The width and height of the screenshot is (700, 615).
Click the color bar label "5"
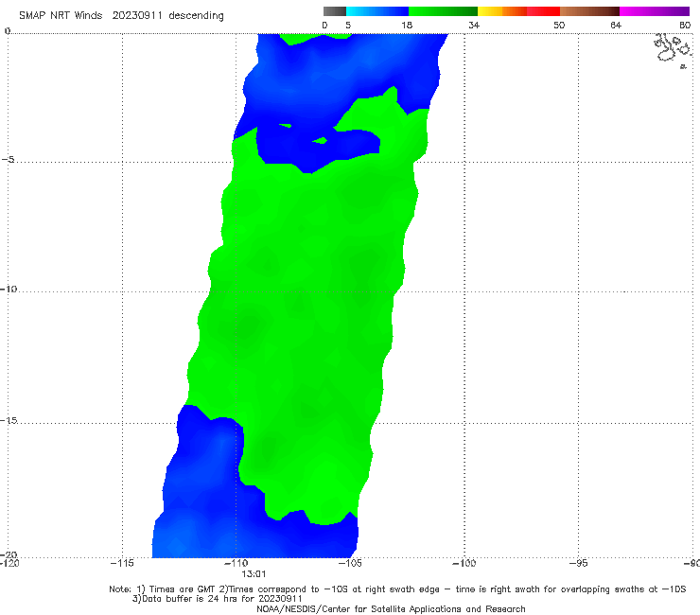coord(348,26)
